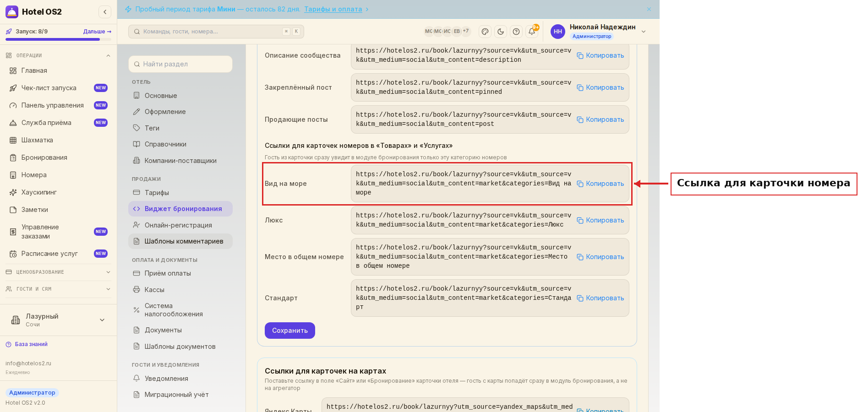
Task: Toggle dark mode moon icon
Action: coord(501,32)
